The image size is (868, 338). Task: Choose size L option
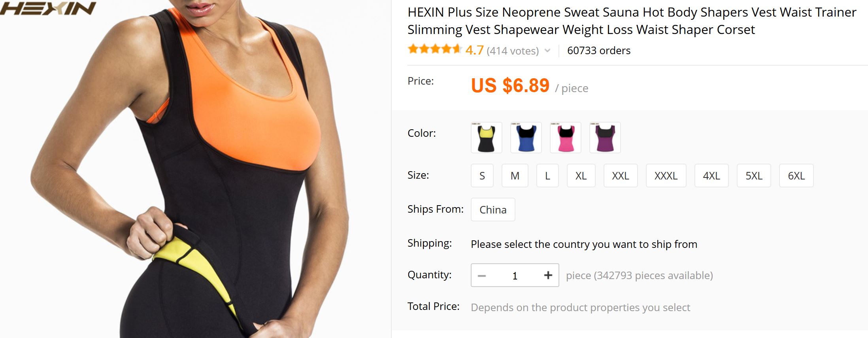coord(547,176)
